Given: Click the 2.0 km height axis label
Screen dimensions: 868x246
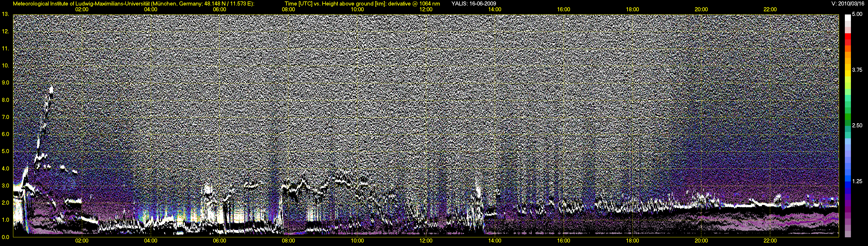Looking at the screenshot, I should (5, 203).
